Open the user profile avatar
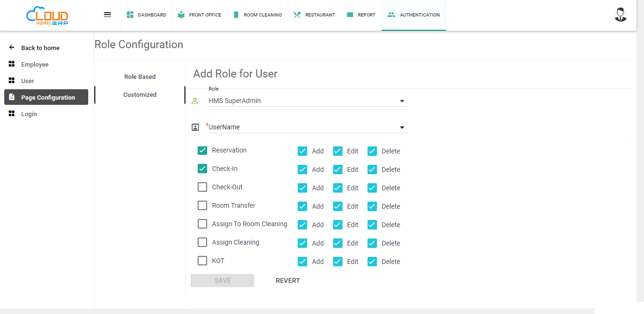Screen dimensions: 644x314 [x=620, y=15]
